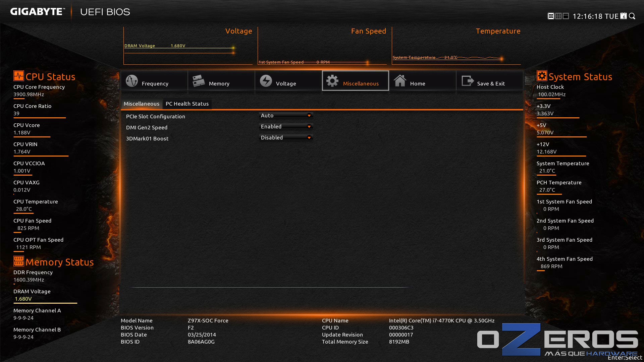This screenshot has height=362, width=644.
Task: Click the GIGABYTE logo
Action: pyautogui.click(x=37, y=12)
